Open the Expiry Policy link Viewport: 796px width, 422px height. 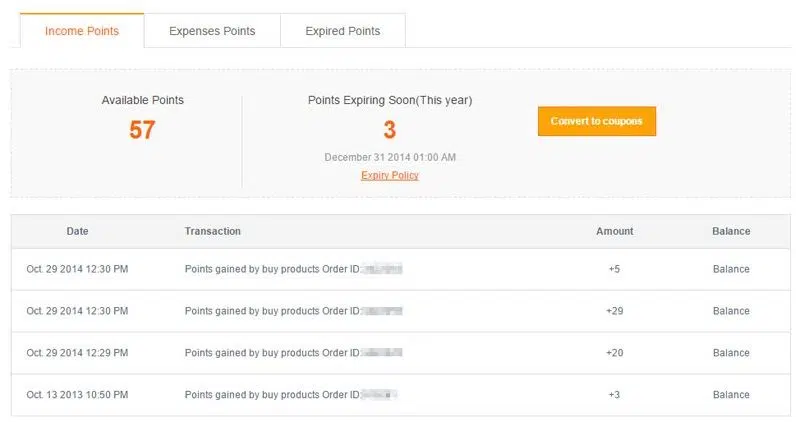(390, 175)
